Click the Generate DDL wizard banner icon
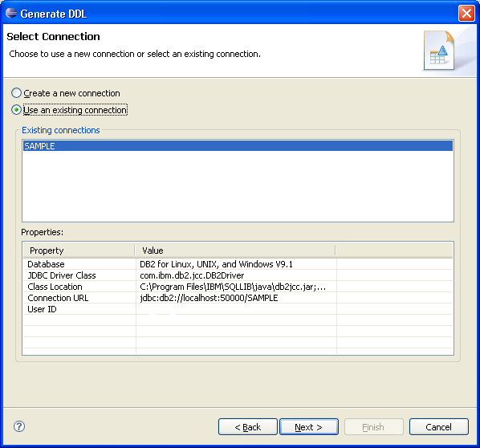 439,51
